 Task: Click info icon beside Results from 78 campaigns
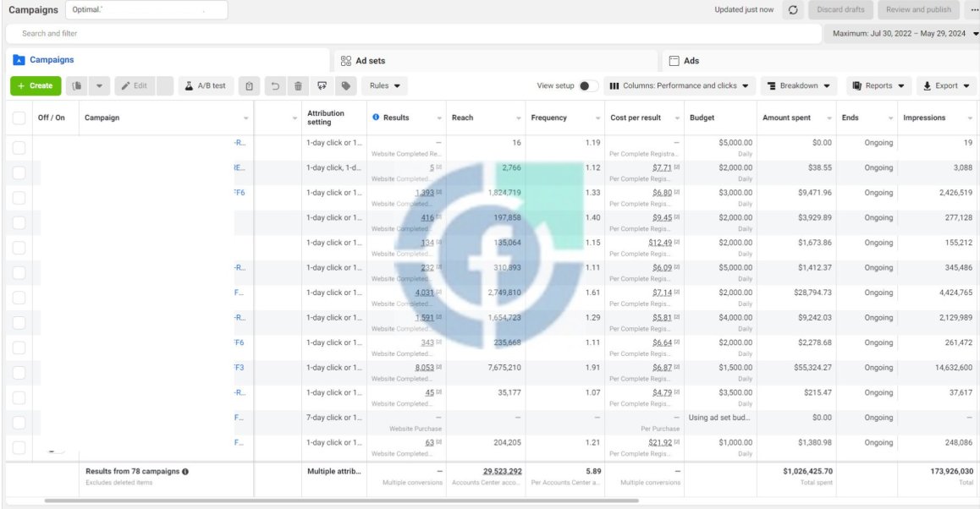(185, 472)
